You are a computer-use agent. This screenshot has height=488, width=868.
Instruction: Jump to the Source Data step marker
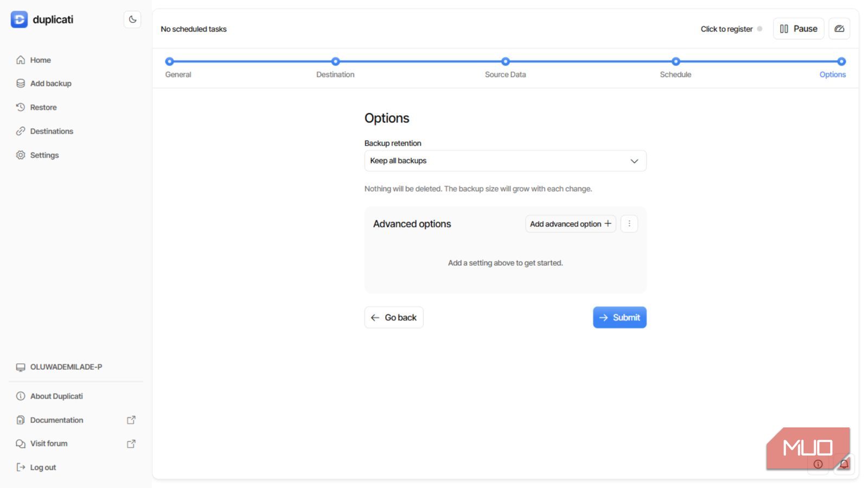(506, 62)
